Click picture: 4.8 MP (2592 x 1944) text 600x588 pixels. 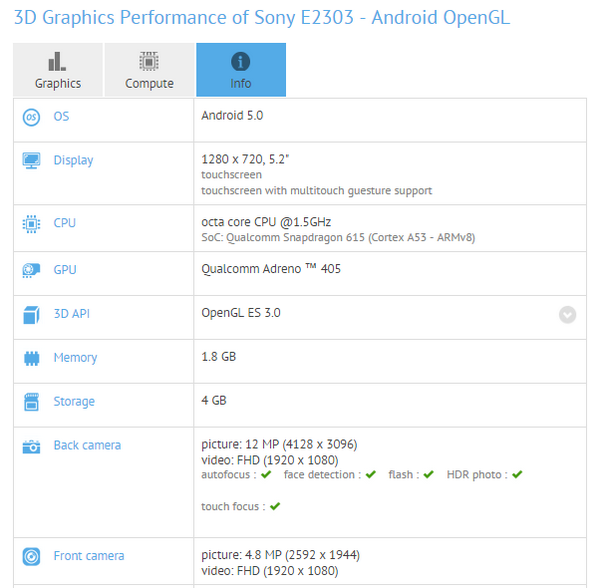pyautogui.click(x=280, y=555)
